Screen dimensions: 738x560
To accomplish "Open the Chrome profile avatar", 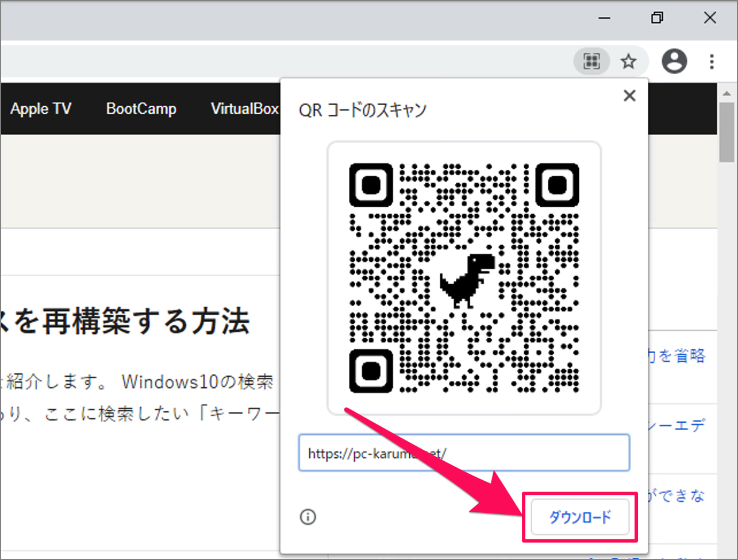I will [x=674, y=61].
